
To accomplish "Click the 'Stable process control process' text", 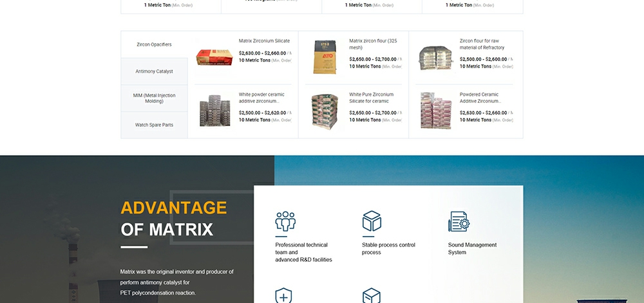I will pos(388,248).
